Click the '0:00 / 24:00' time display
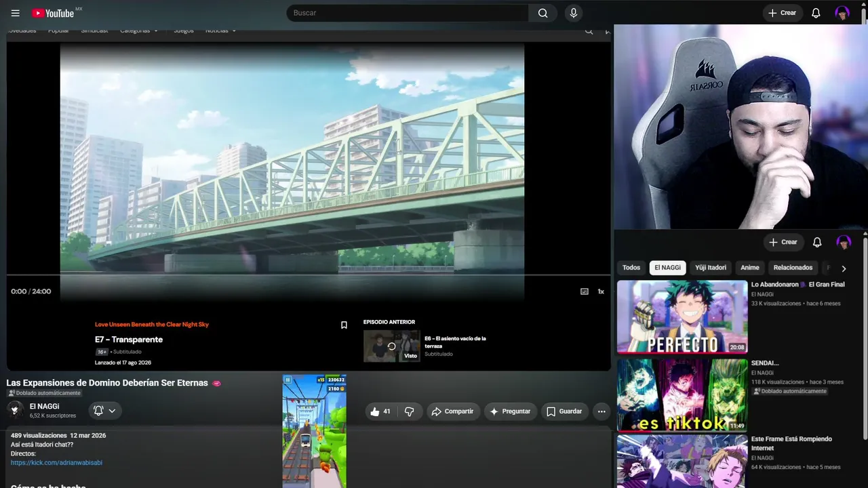Screen dimensions: 868x488 point(31,291)
